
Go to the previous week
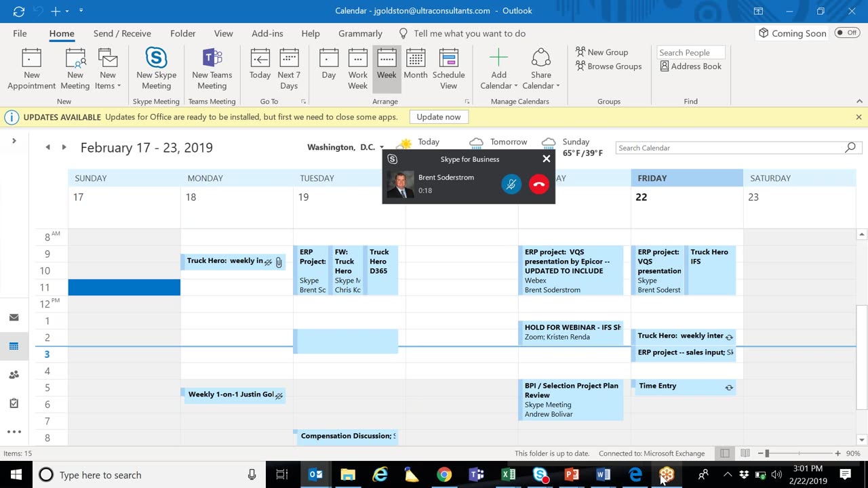(47, 147)
